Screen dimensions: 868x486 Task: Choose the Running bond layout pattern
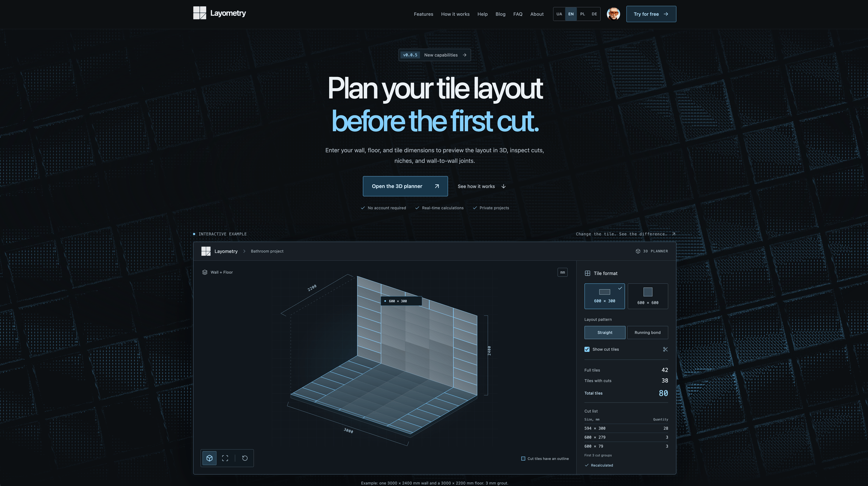[x=647, y=333]
